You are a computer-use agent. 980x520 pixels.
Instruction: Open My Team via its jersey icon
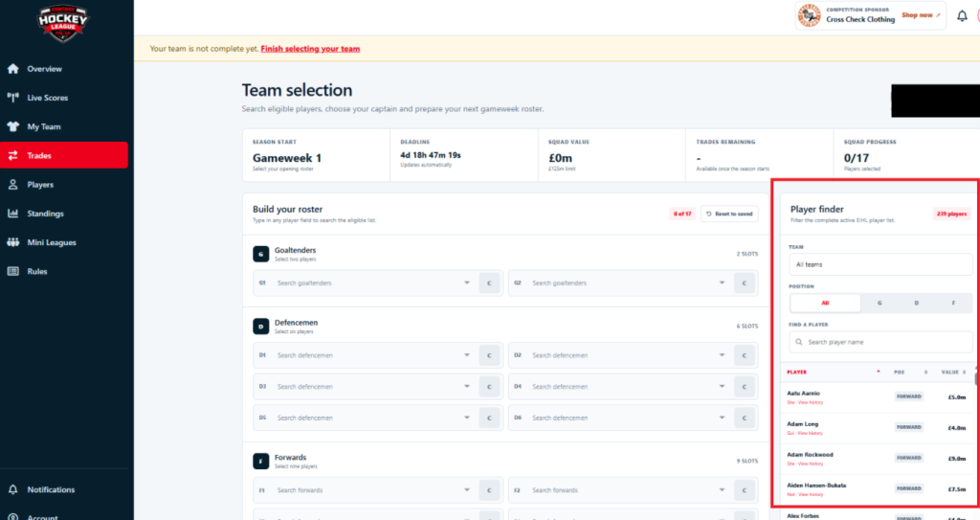13,126
